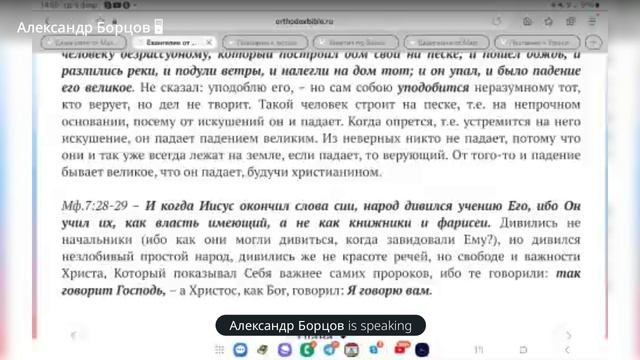Go to previous chapter with left arrow
Image resolution: width=640 pixels, height=360 pixels.
click(74, 336)
